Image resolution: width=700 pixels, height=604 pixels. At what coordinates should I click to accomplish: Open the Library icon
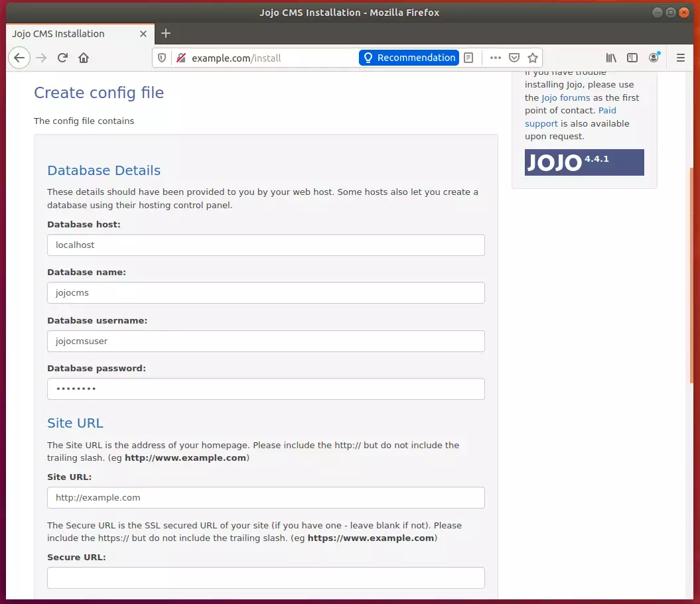click(611, 58)
